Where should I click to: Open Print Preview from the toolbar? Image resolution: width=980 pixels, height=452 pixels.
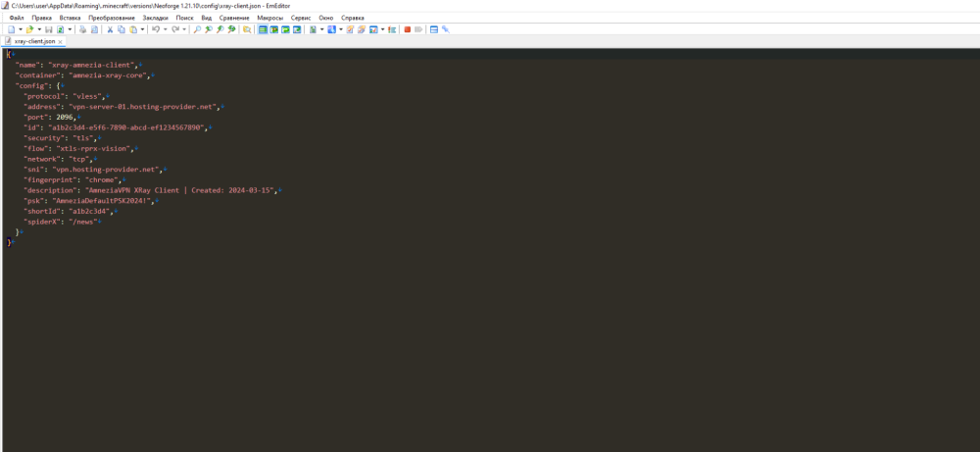pos(94,29)
